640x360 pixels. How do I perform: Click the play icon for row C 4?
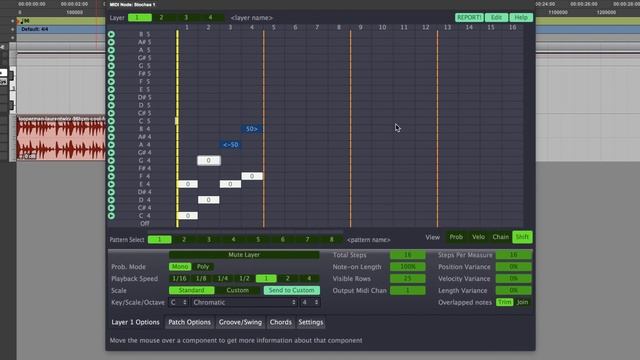point(111,216)
